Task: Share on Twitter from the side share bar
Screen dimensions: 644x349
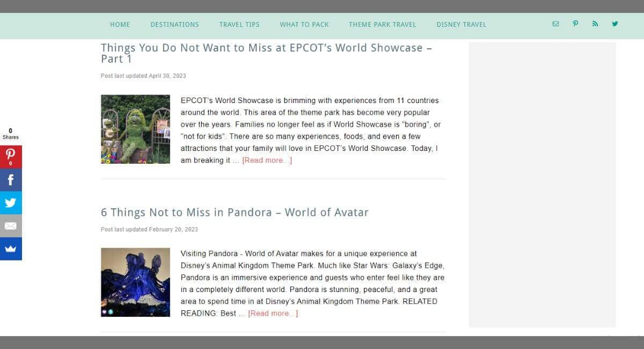Action: pyautogui.click(x=11, y=203)
